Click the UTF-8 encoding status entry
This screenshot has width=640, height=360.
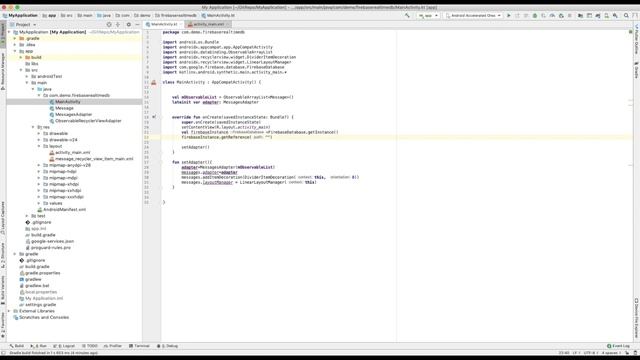(590, 353)
